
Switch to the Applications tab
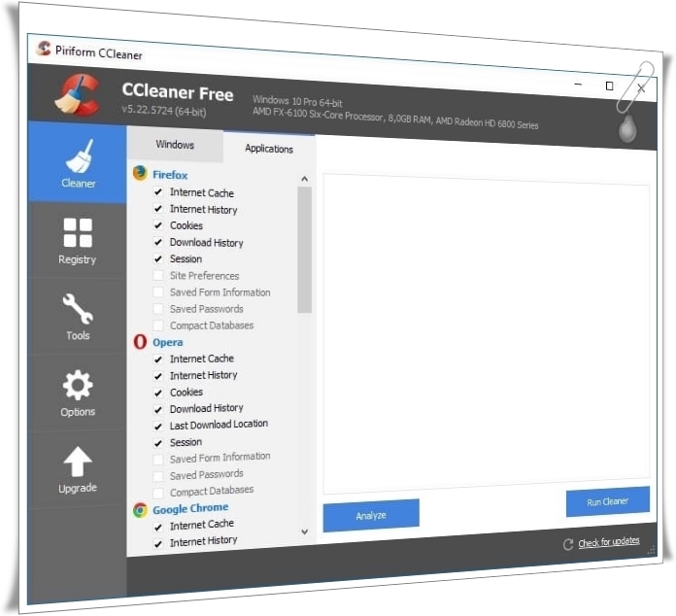269,149
